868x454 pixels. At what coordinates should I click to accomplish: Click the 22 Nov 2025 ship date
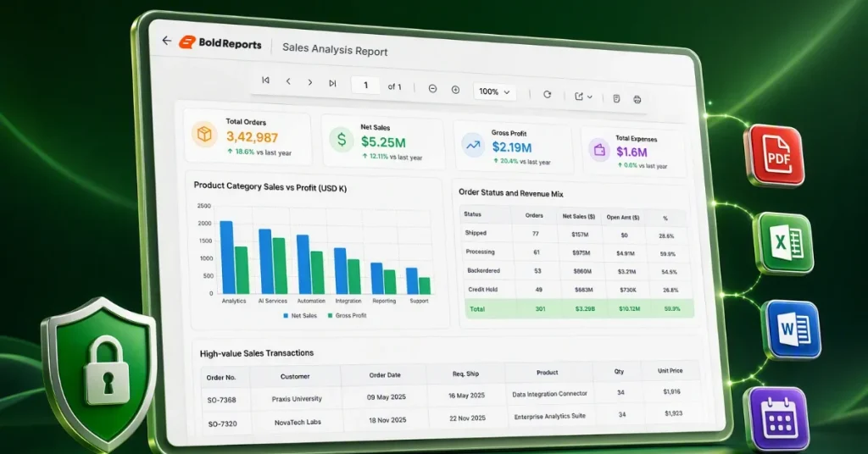tap(468, 418)
